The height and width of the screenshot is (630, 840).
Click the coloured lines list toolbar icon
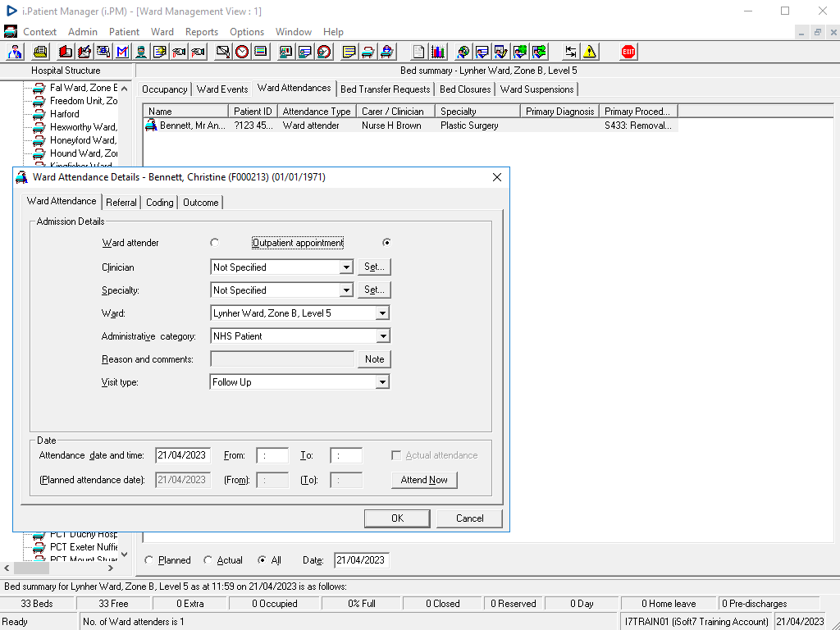(x=261, y=52)
